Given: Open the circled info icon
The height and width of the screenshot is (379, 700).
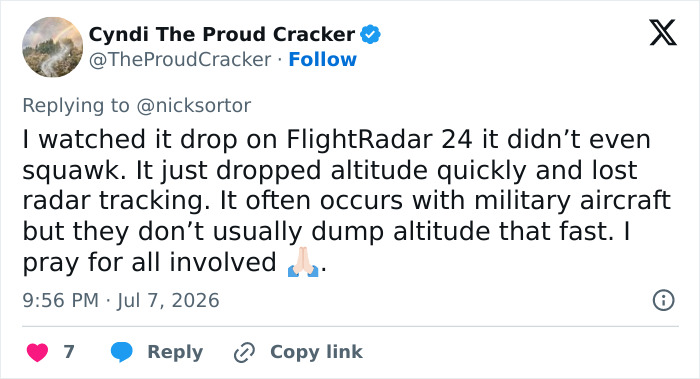Looking at the screenshot, I should click(x=663, y=300).
